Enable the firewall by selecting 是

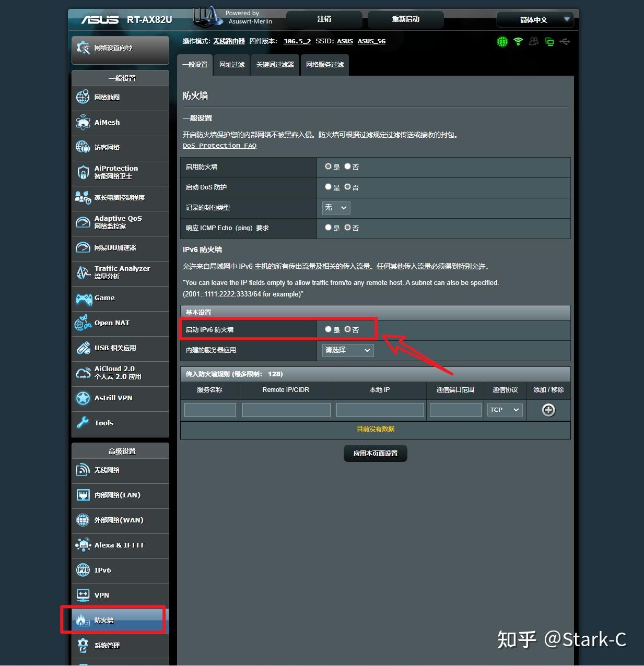coord(328,166)
